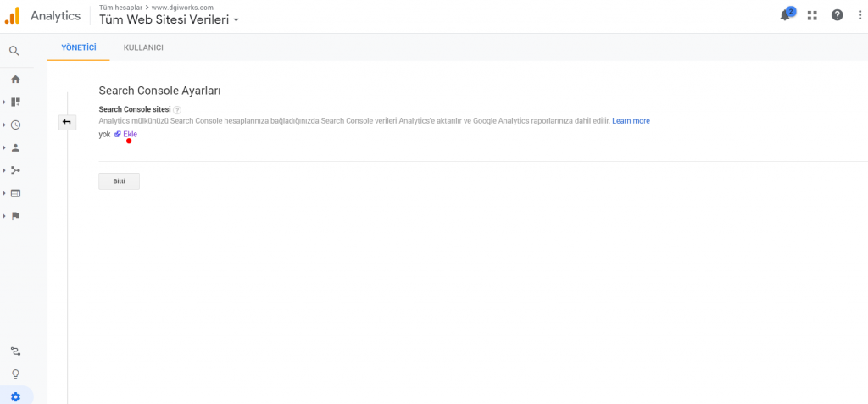The width and height of the screenshot is (868, 404).
Task: Open Attribution path icon in sidebar
Action: tap(15, 351)
